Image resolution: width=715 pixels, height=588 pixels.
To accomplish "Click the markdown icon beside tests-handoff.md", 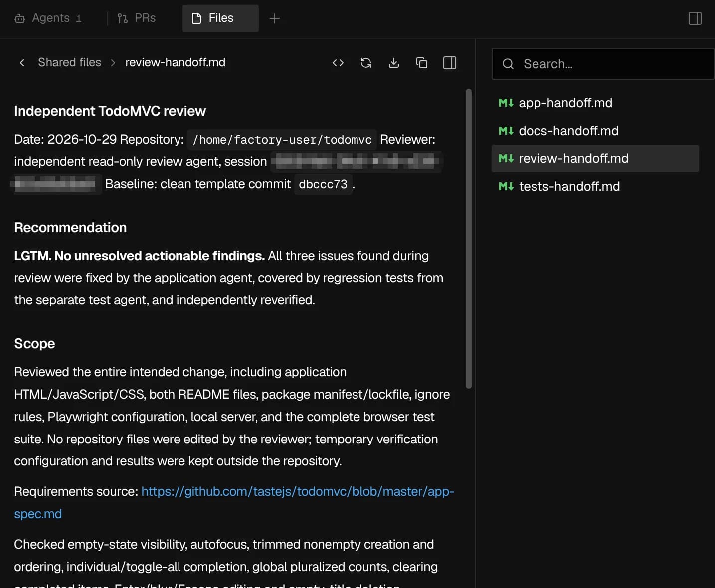I will coord(506,186).
